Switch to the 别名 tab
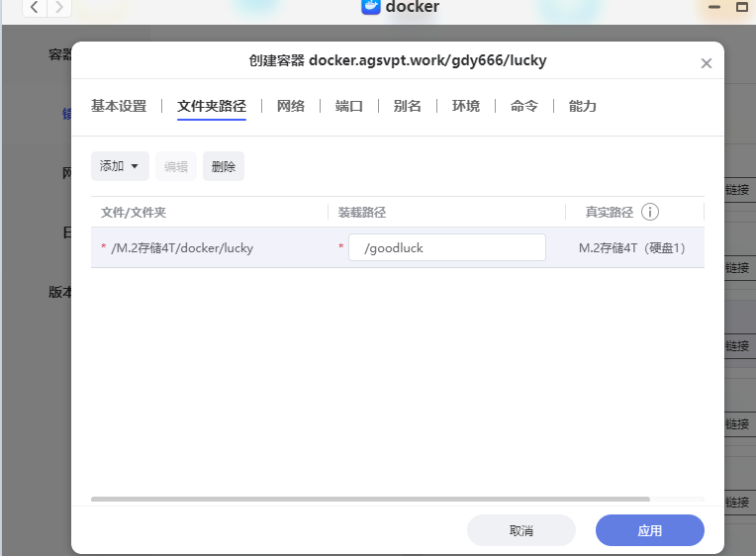Screen dimensions: 756x556 pos(408,106)
